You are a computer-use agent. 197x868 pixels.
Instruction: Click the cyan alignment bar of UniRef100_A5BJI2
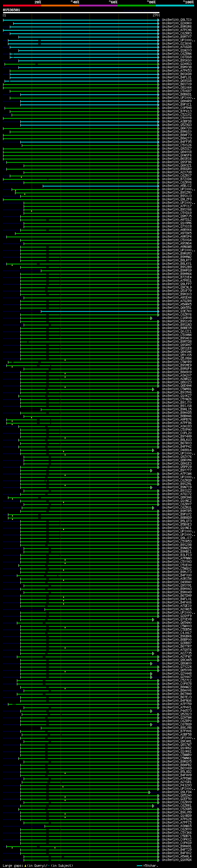101,186
